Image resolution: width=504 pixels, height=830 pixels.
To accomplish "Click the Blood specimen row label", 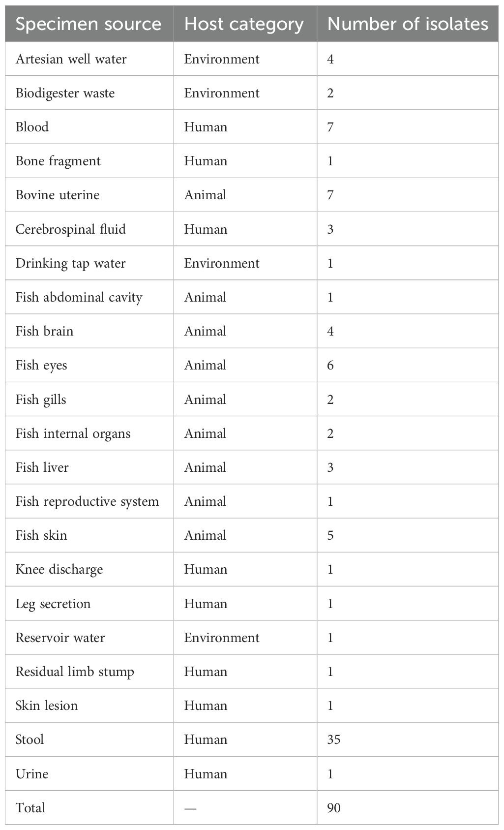I will 32,127.
